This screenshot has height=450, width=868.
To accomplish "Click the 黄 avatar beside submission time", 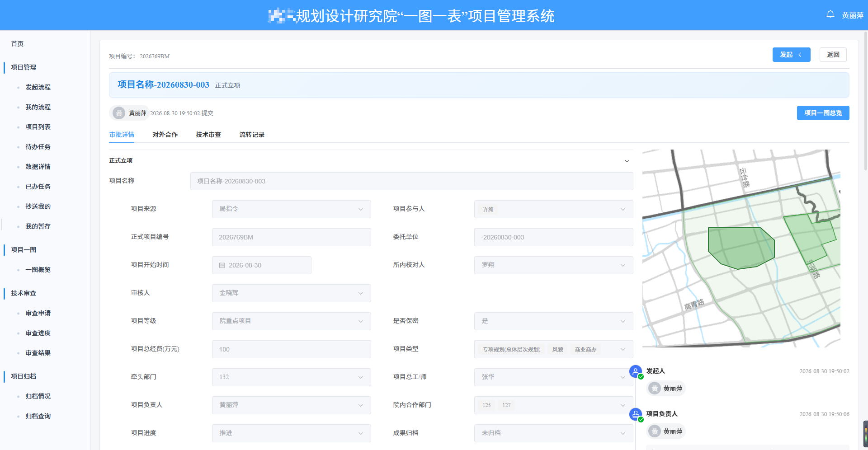I will coord(119,113).
